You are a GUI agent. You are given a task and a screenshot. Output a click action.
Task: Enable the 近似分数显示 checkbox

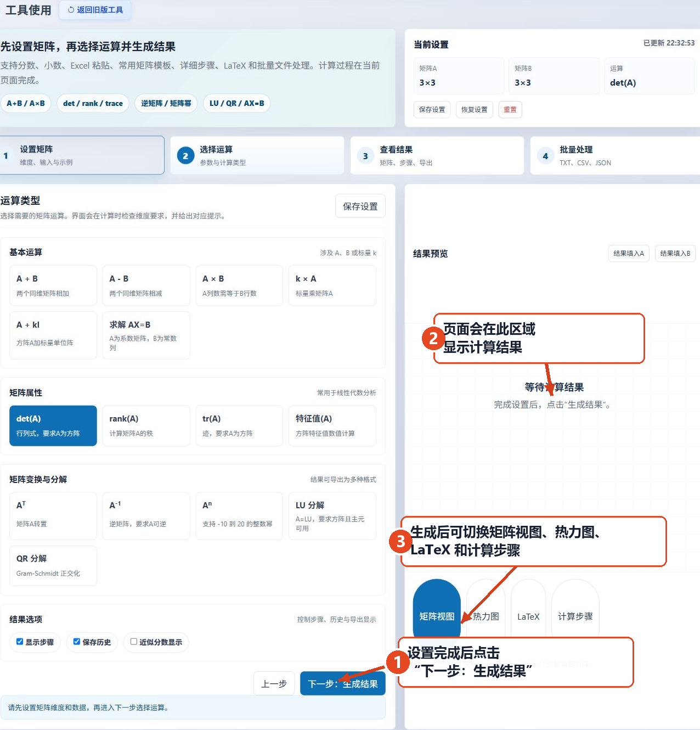click(134, 642)
